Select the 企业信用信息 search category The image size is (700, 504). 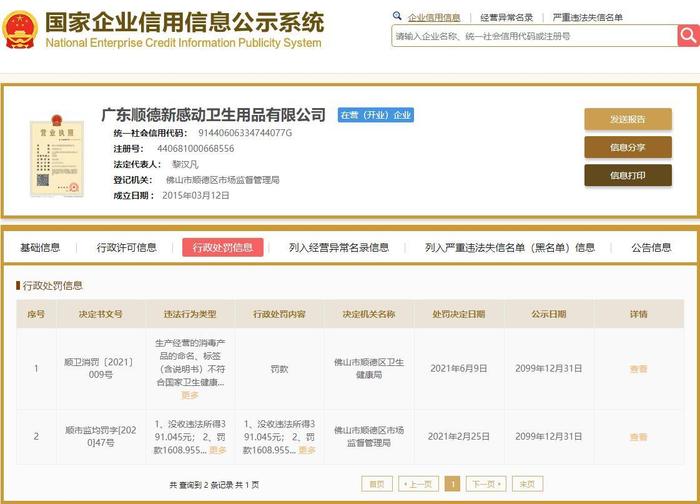[434, 17]
